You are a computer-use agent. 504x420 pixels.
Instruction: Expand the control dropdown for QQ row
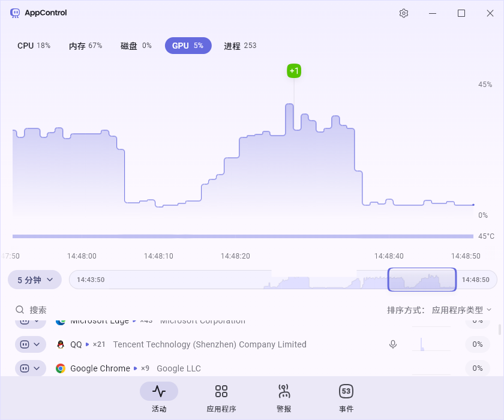pyautogui.click(x=31, y=344)
